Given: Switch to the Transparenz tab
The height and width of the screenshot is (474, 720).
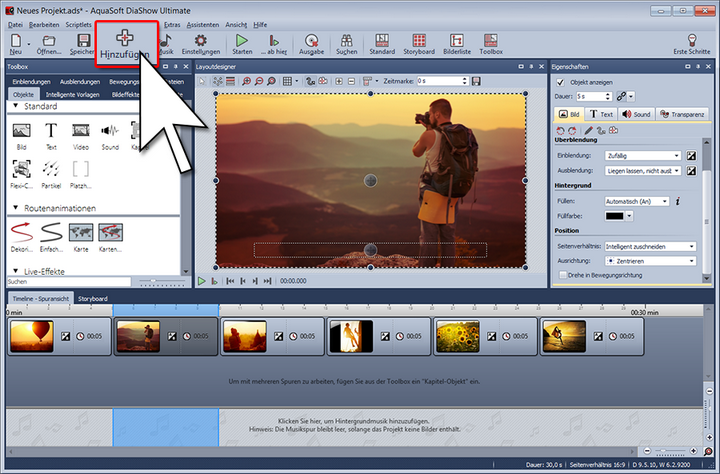Looking at the screenshot, I should pos(680,115).
